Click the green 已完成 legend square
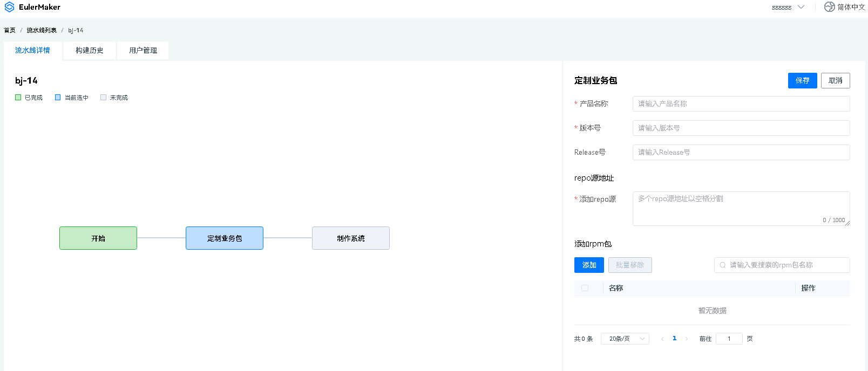This screenshot has width=868, height=371. (x=18, y=98)
